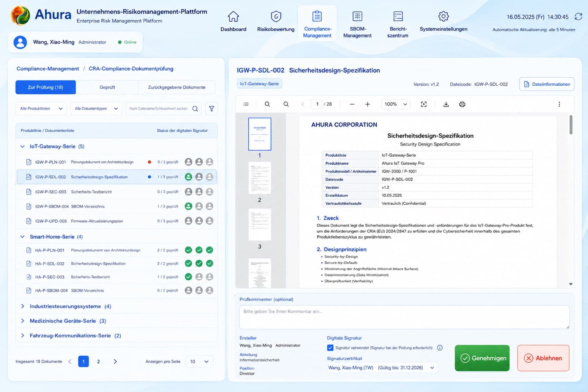
Task: Open the three-dot more options menu
Action: point(559,104)
